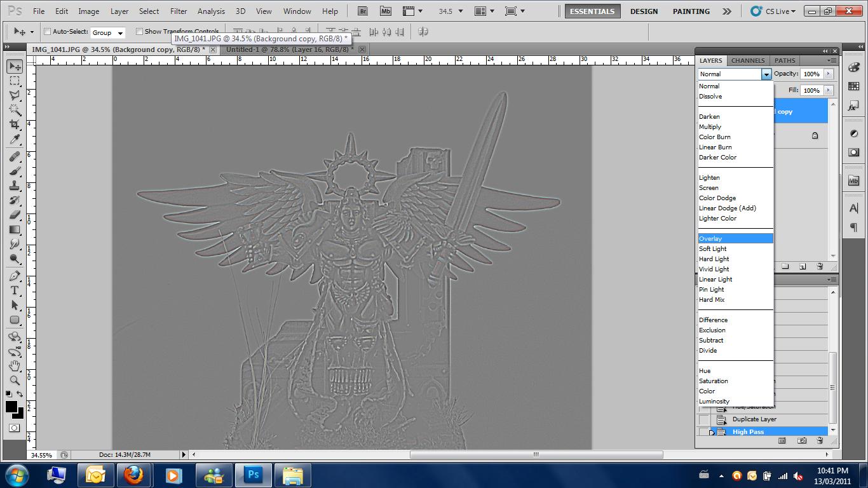
Task: Open Firefox from the taskbar
Action: point(133,475)
